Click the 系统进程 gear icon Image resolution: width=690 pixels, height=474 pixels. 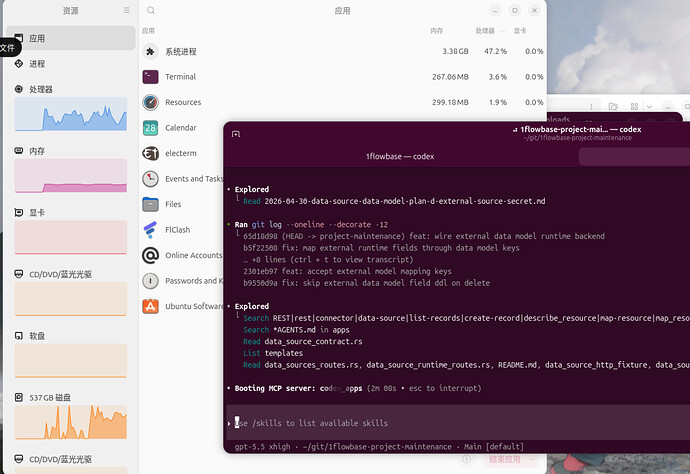(x=150, y=51)
